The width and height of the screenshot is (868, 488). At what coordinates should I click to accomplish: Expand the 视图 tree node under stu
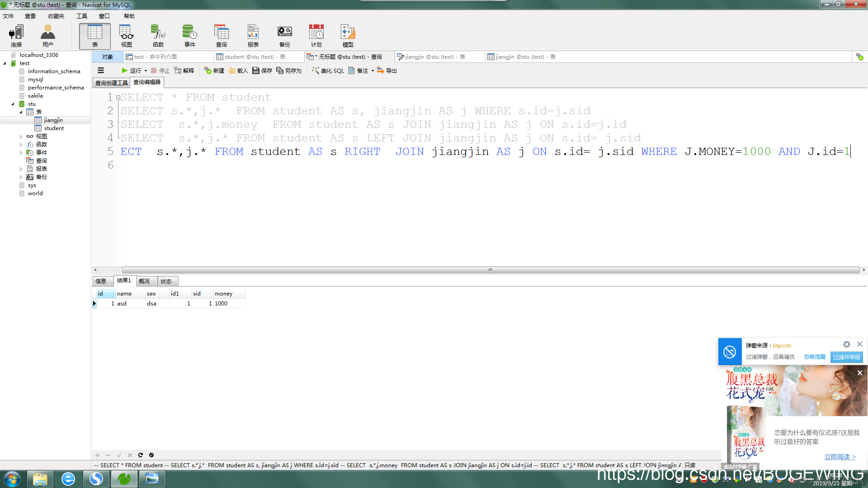[21, 136]
